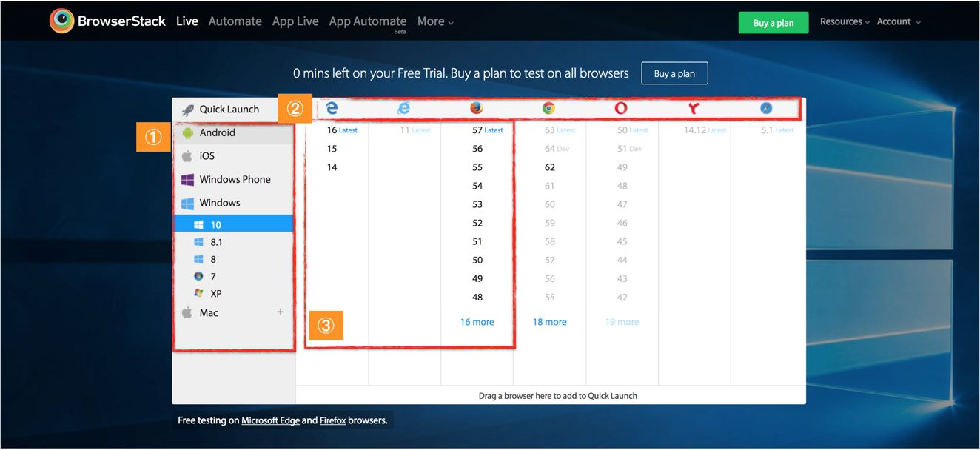Viewport: 980px width, 450px height.
Task: Launch Firefox version 51
Action: tap(477, 241)
